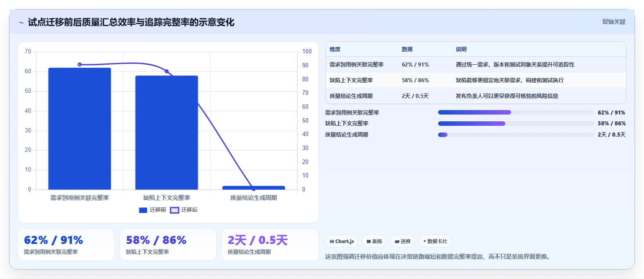The image size is (644, 279).
Task: Click progress value 2天 / 0.5天 on the right
Action: 611,135
